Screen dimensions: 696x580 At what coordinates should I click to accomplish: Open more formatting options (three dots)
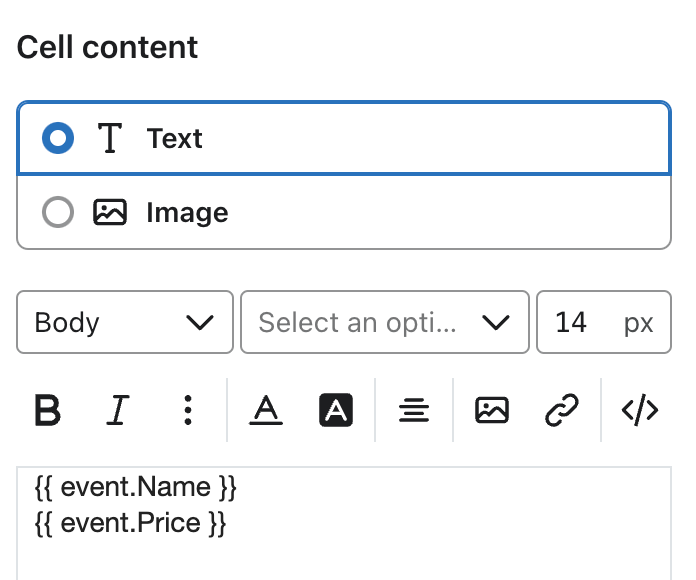pos(187,410)
